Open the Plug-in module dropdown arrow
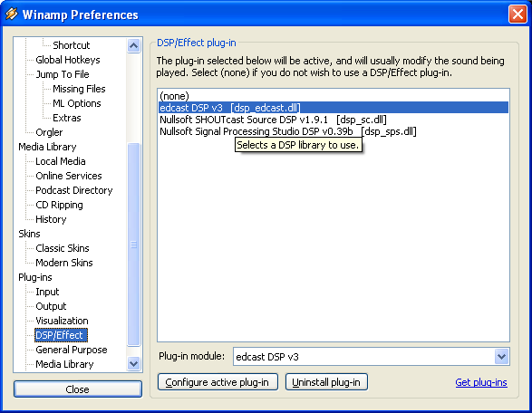Image resolution: width=532 pixels, height=413 pixels. pos(501,356)
